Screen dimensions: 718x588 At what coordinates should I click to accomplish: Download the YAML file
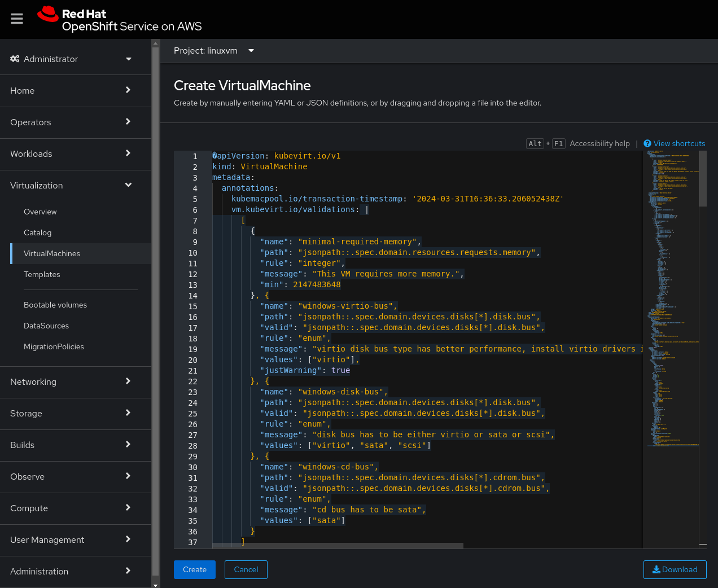click(x=675, y=569)
